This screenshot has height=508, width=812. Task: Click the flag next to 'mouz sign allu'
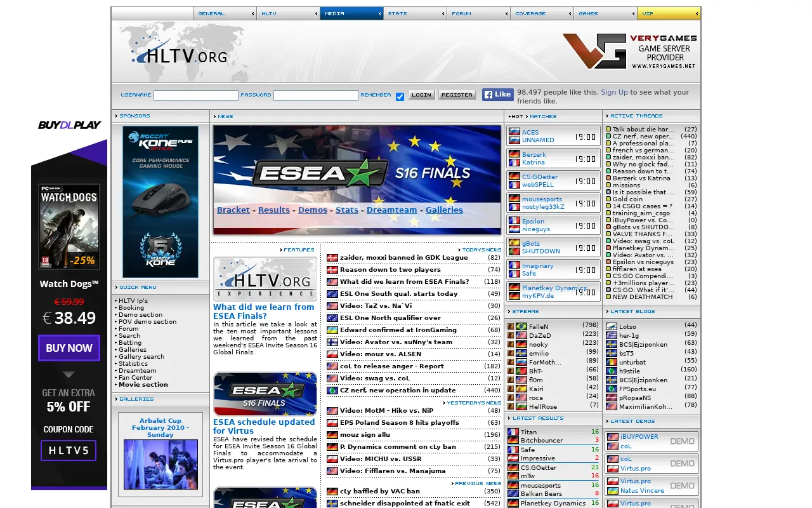[x=332, y=435]
